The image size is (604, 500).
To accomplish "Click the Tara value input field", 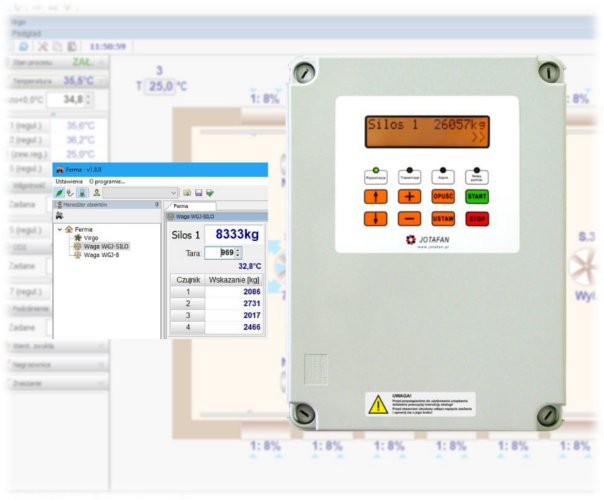I will point(224,253).
